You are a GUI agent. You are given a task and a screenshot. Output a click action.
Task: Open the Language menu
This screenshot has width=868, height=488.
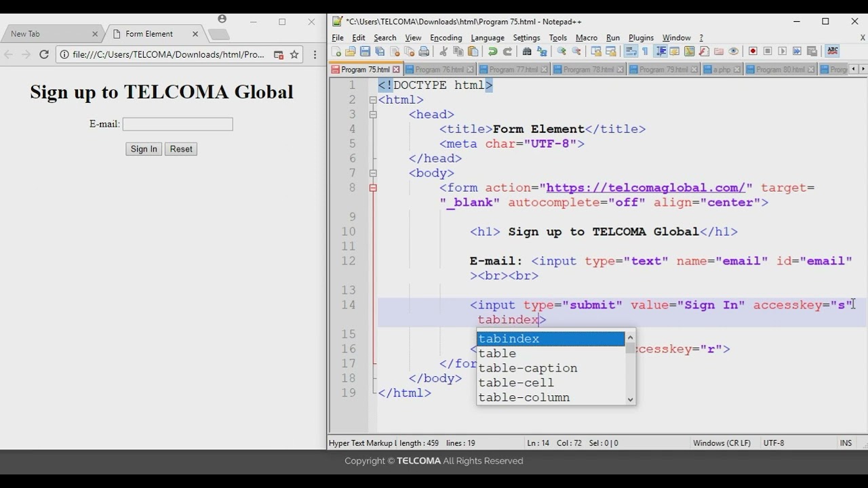488,38
